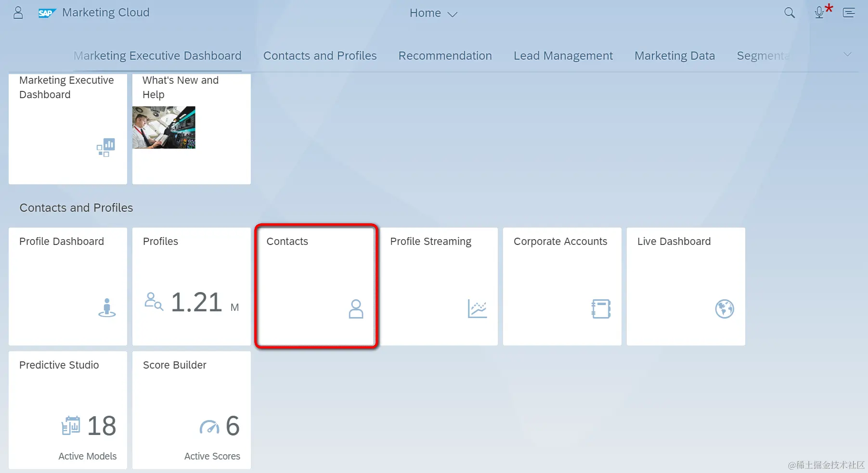868x473 pixels.
Task: Switch to Marketing Executive Dashboard tab
Action: 157,56
